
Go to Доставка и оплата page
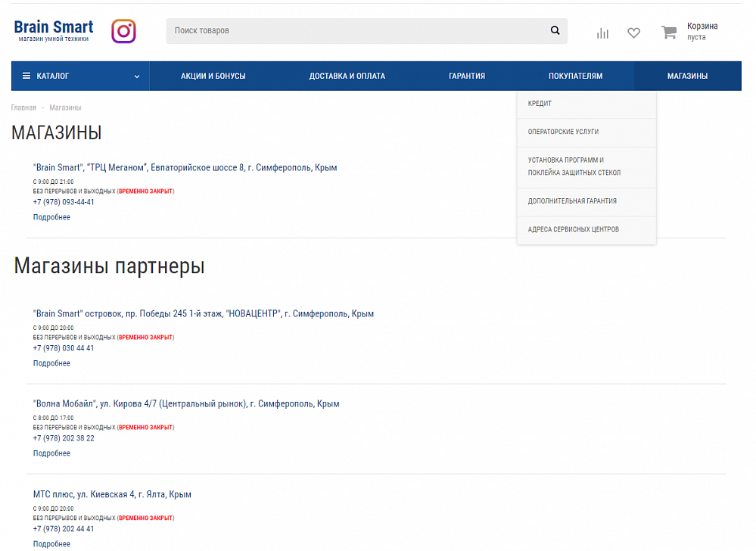347,76
